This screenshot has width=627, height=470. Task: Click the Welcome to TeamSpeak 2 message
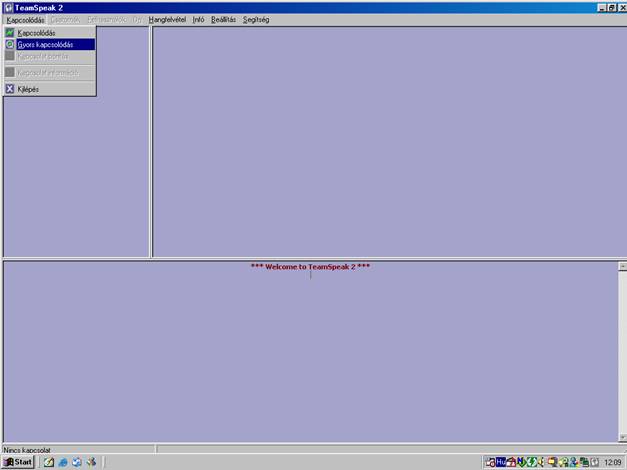[310, 266]
